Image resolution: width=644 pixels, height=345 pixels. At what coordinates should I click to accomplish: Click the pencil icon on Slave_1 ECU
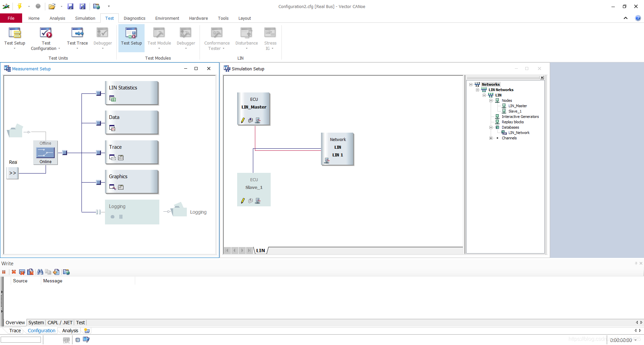click(243, 201)
